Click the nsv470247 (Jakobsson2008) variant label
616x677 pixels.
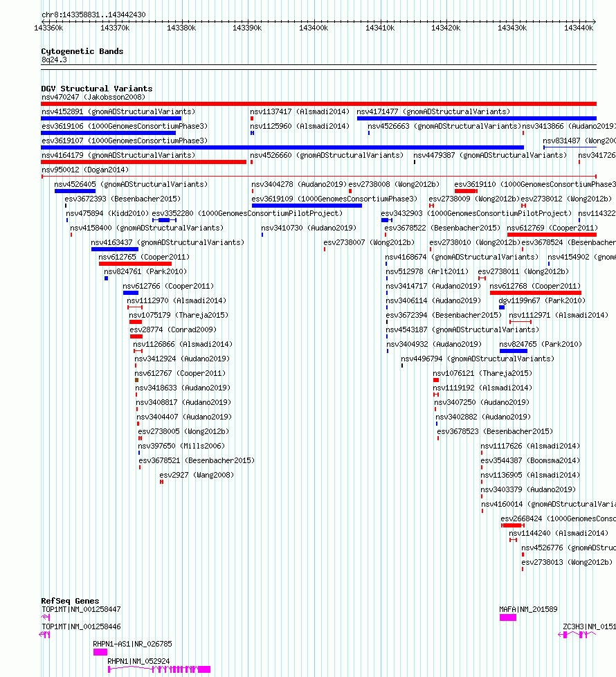[x=93, y=97]
